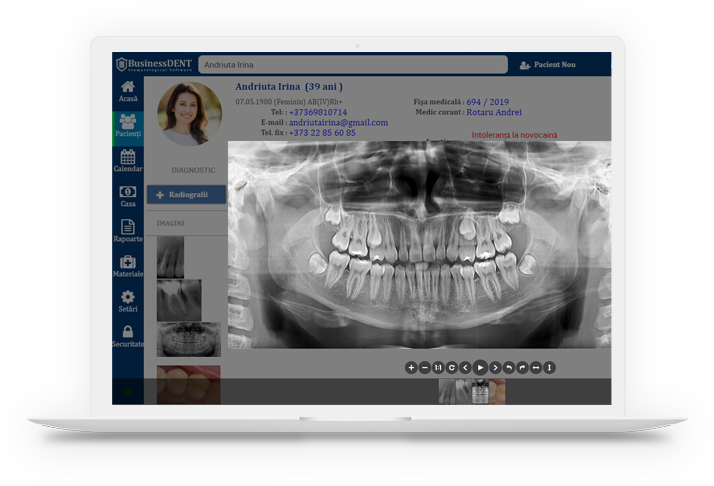Rotate the radiograph left

509,368
